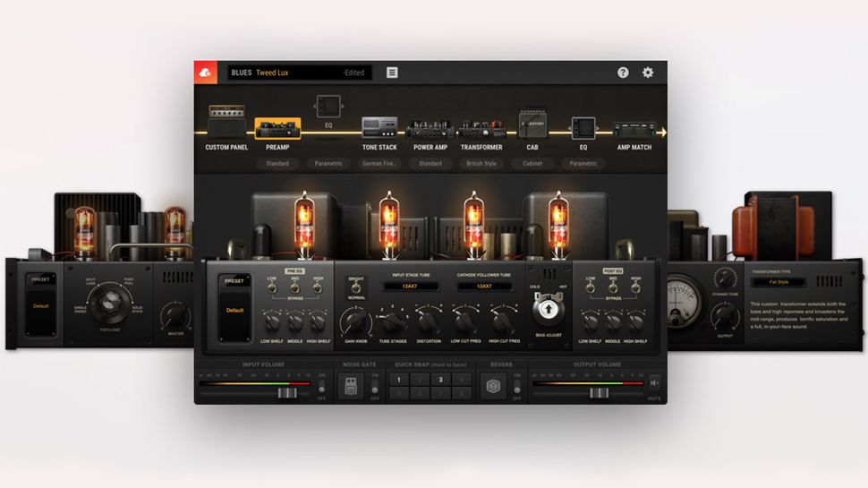Click the Low Cut Freq knob
Image resolution: width=868 pixels, height=488 pixels.
coord(465,321)
